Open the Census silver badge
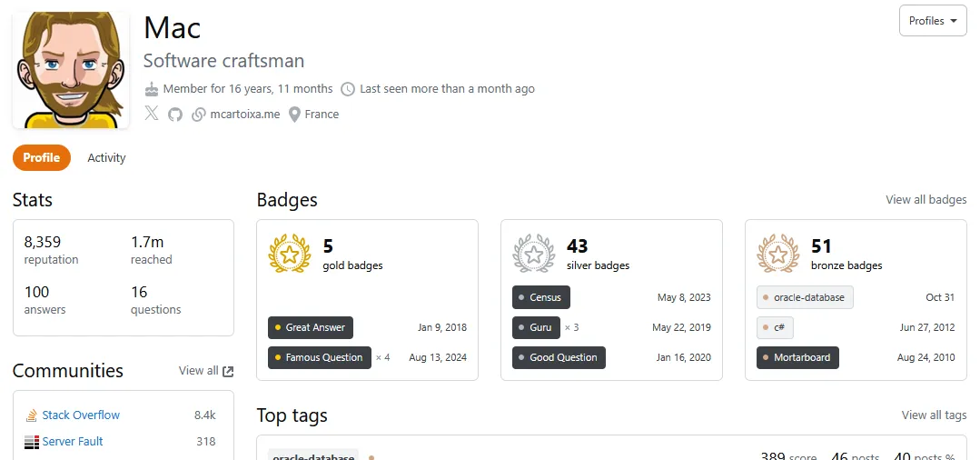Screen dimensions: 980x460 541,297
